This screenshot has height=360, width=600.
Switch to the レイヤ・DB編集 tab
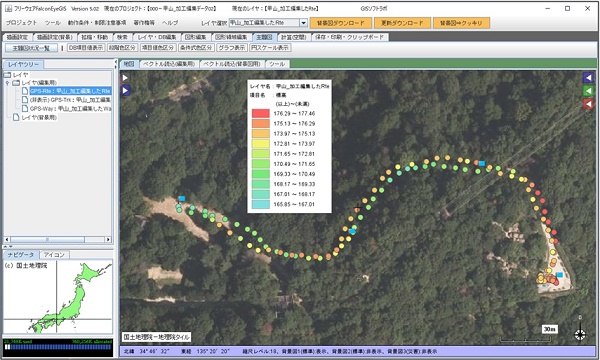point(157,37)
